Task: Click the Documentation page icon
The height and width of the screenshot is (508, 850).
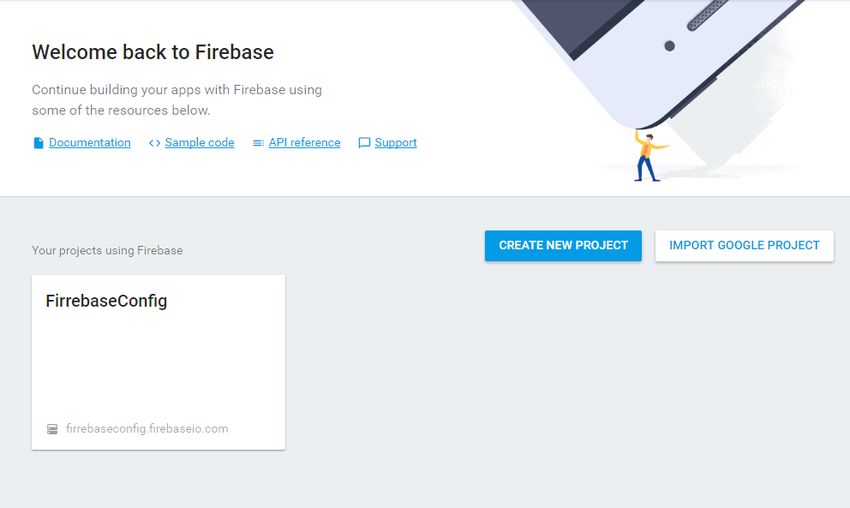Action: pos(38,143)
